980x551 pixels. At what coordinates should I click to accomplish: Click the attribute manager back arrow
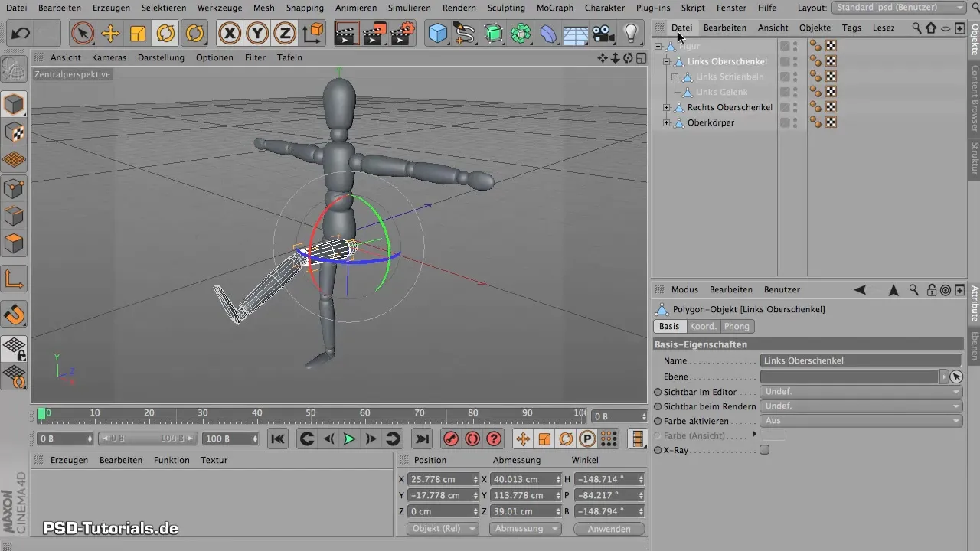tap(860, 290)
